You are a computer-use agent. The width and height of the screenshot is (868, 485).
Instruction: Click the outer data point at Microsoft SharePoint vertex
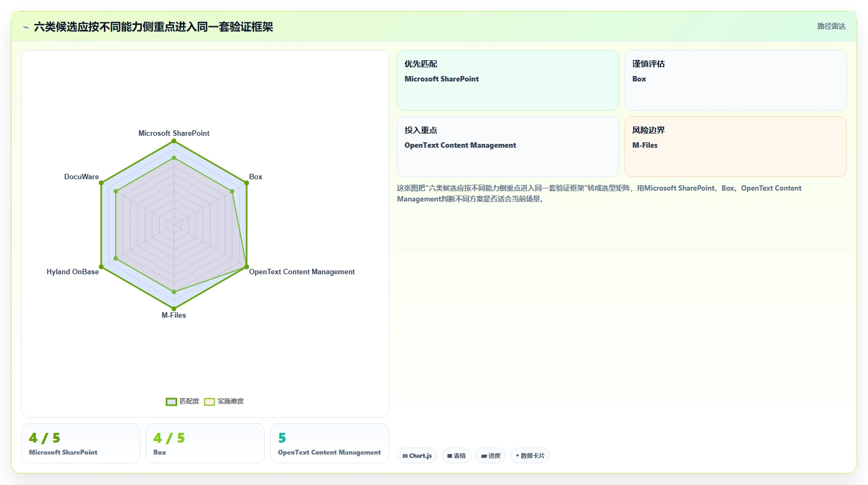pyautogui.click(x=174, y=141)
